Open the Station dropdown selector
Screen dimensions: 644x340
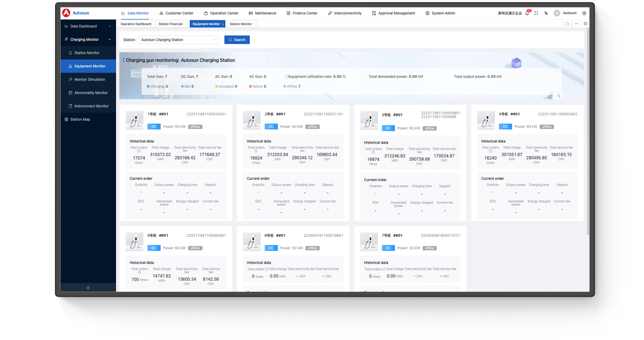[179, 40]
